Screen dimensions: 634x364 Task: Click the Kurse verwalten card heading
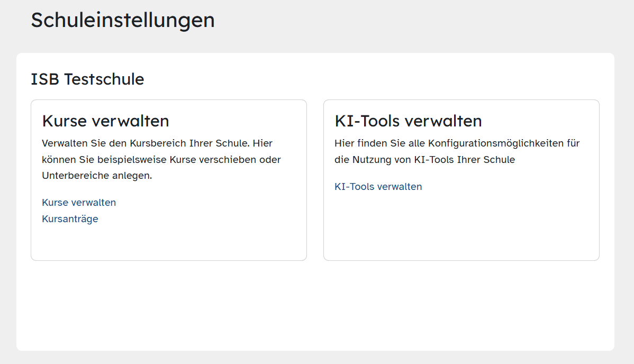pos(105,121)
